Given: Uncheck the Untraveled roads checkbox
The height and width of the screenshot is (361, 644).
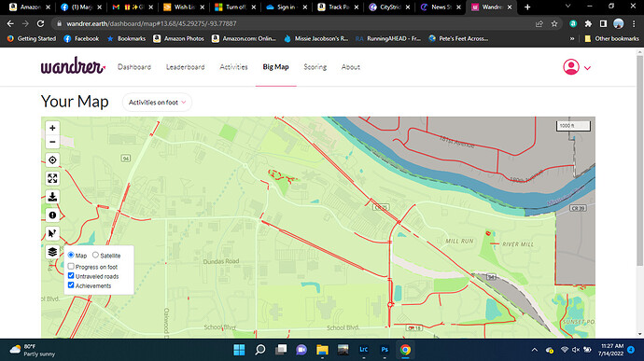Looking at the screenshot, I should (x=71, y=276).
